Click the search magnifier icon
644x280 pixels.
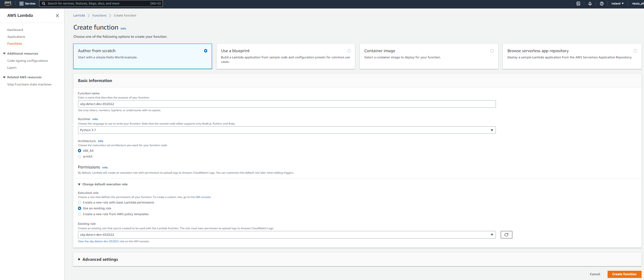coord(44,3)
